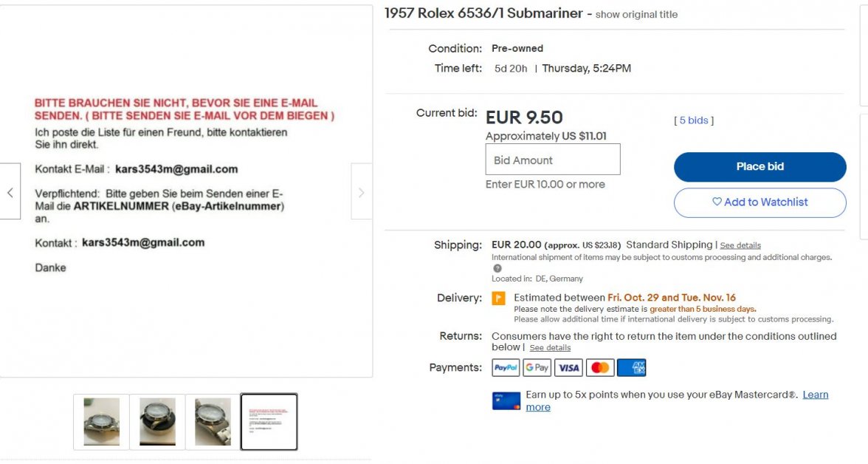Select the first watch thumbnail
This screenshot has height=464, width=868.
click(x=101, y=422)
